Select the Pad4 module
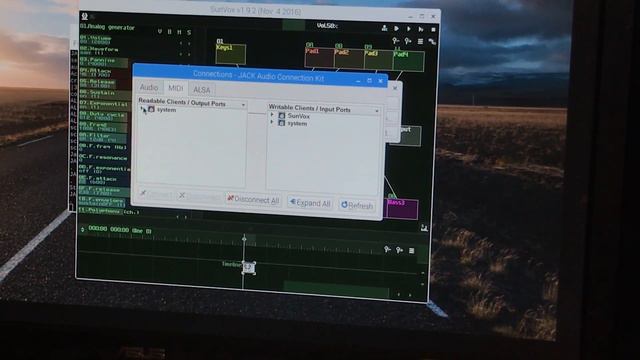Screen dimensions: 640x360 (x=409, y=61)
